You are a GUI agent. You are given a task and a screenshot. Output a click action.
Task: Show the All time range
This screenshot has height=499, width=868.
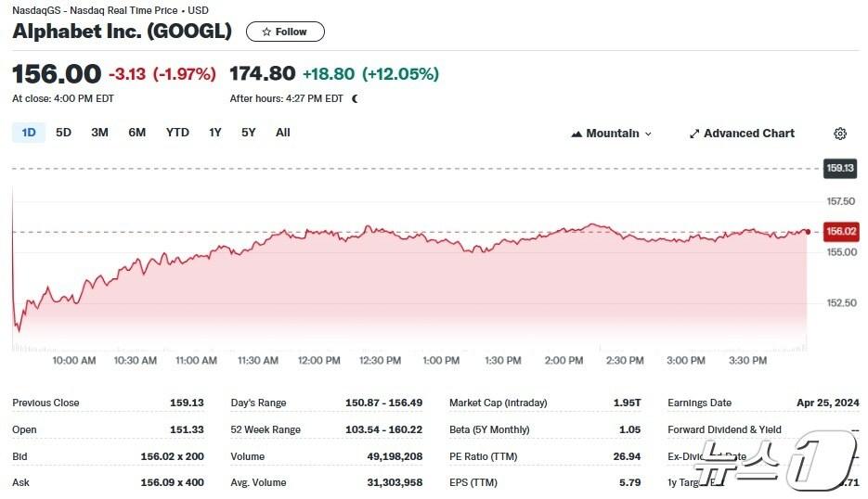283,133
